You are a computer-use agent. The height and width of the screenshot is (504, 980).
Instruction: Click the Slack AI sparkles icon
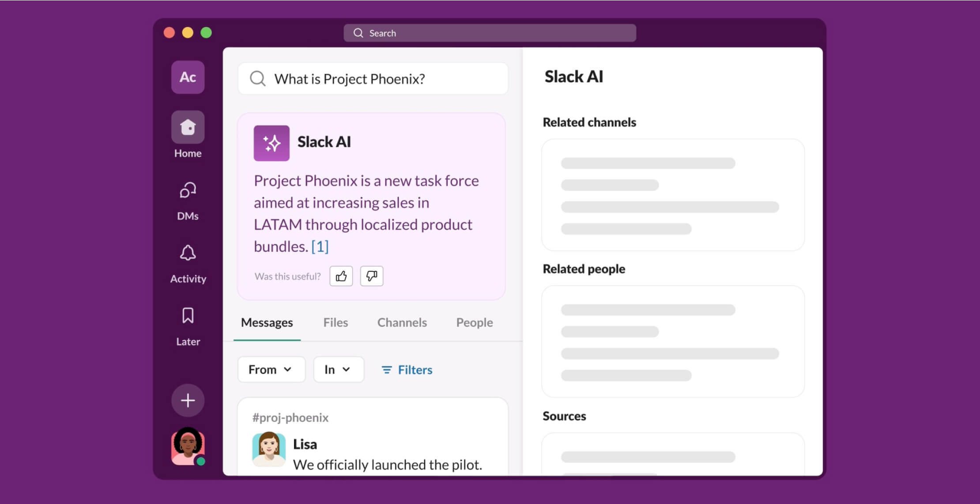point(271,142)
